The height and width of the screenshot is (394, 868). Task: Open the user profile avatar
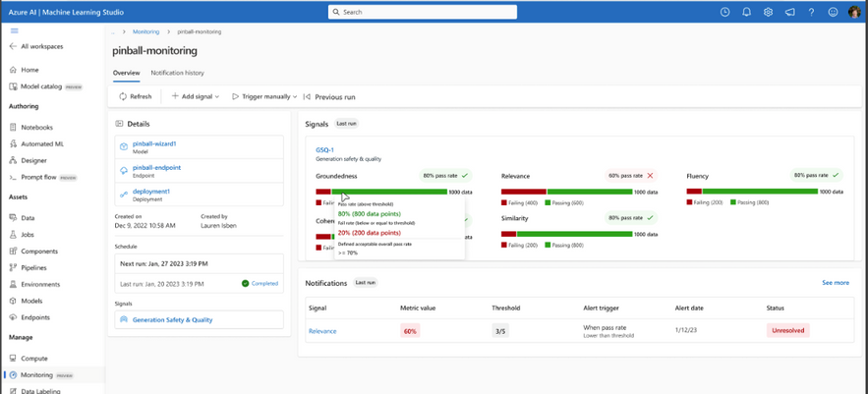pos(854,12)
